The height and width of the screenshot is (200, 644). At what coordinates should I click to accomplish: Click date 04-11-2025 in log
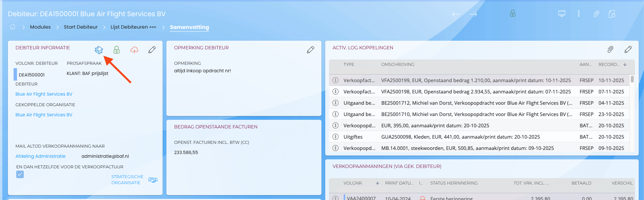tap(611, 103)
